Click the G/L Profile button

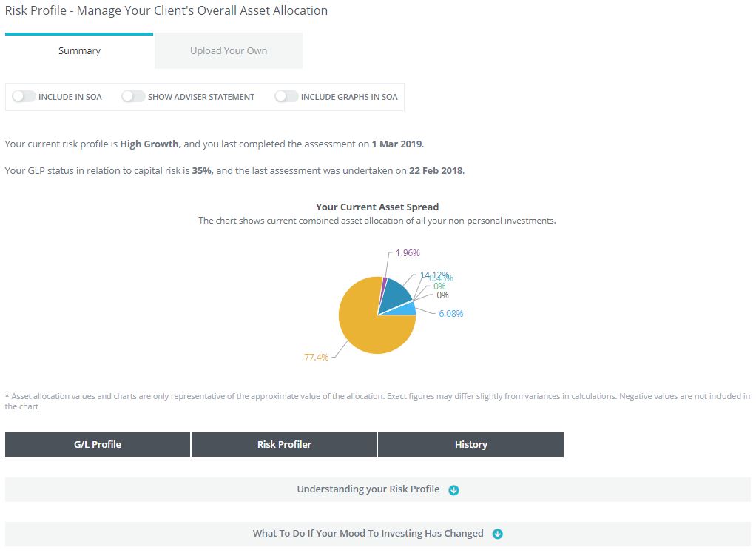pyautogui.click(x=98, y=445)
